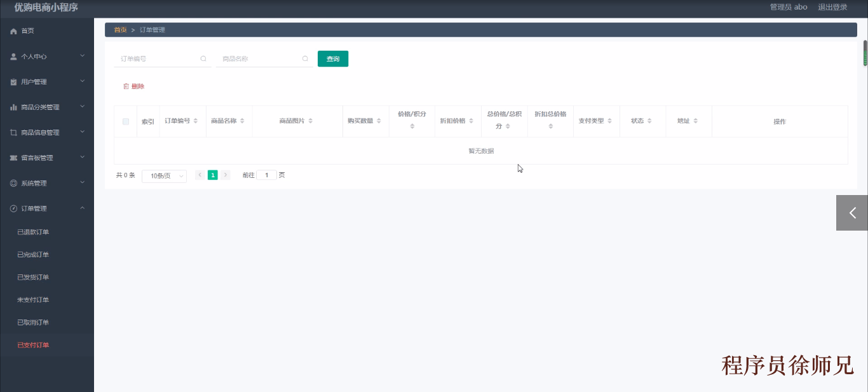Click page number 1 button
Image resolution: width=868 pixels, height=392 pixels.
[213, 175]
